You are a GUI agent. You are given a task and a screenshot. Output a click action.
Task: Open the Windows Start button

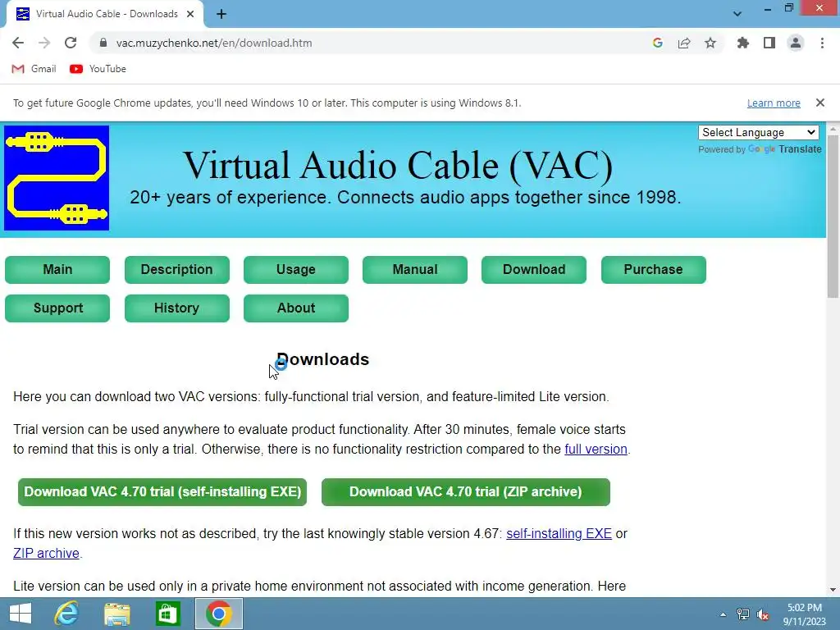coord(21,614)
